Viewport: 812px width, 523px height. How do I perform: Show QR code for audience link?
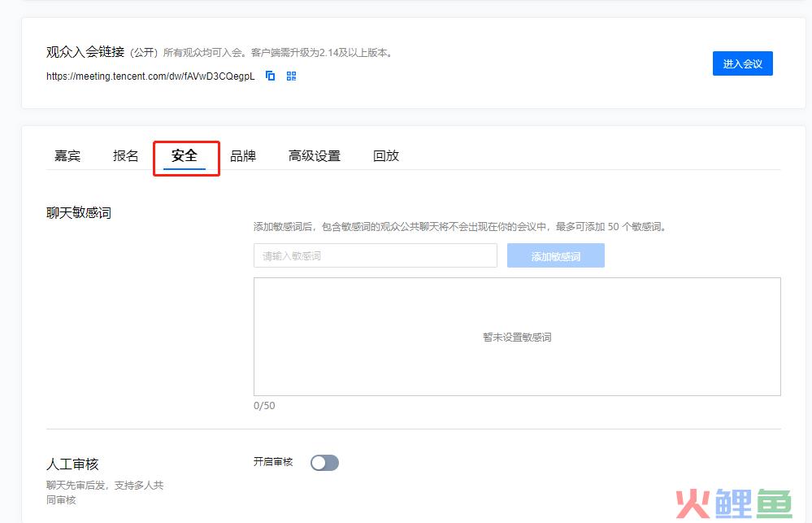(x=292, y=76)
